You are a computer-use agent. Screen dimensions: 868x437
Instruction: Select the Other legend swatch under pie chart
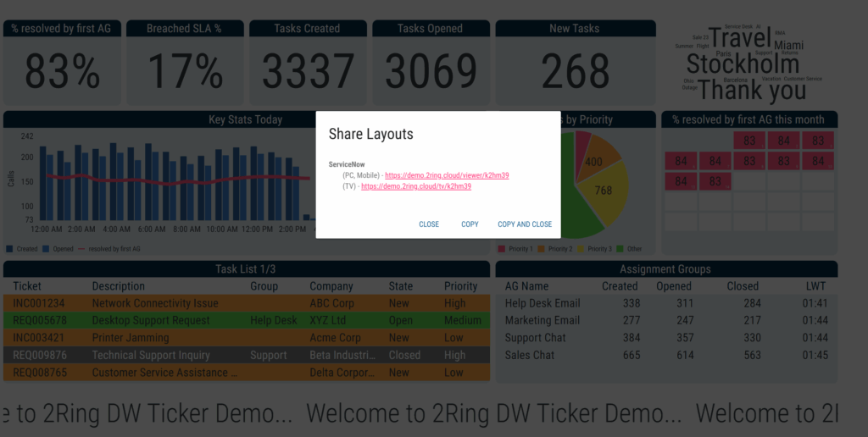point(620,249)
